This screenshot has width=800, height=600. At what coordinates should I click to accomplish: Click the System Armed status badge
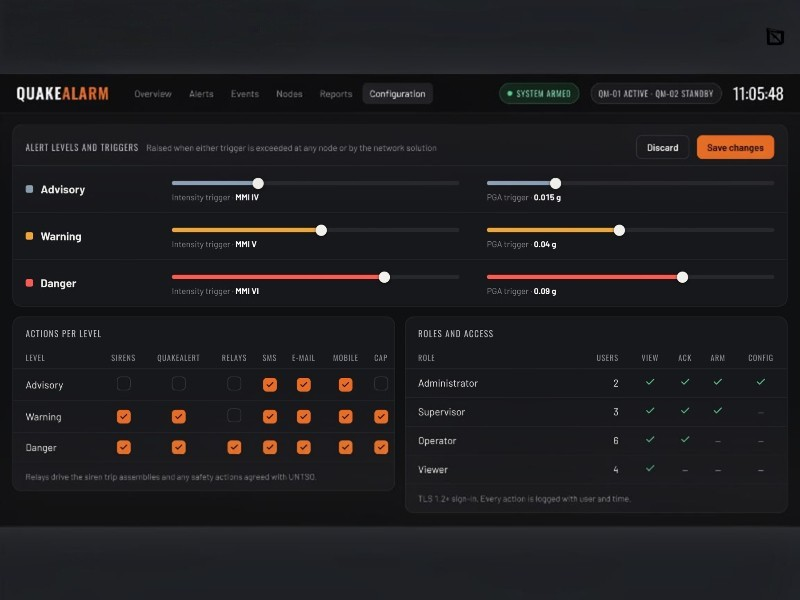539,94
